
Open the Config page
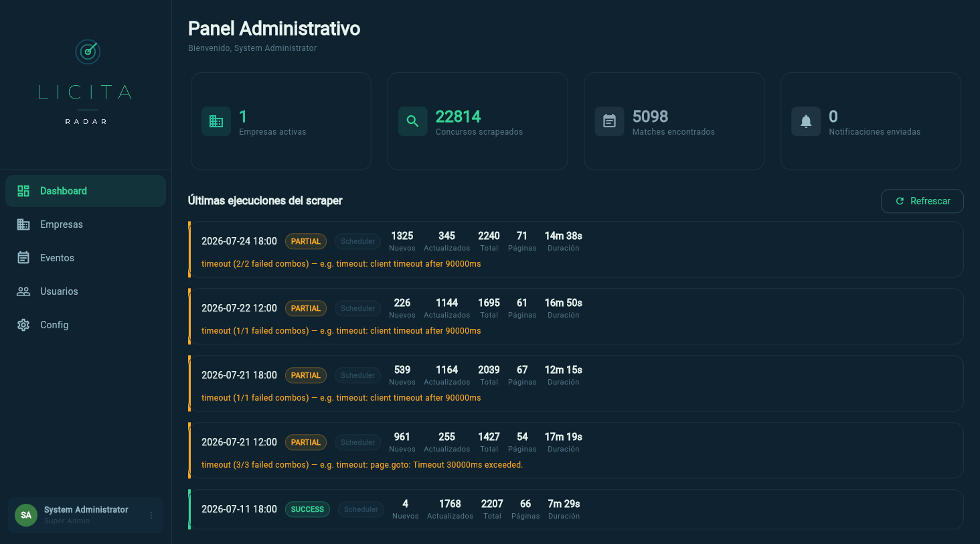(x=86, y=325)
